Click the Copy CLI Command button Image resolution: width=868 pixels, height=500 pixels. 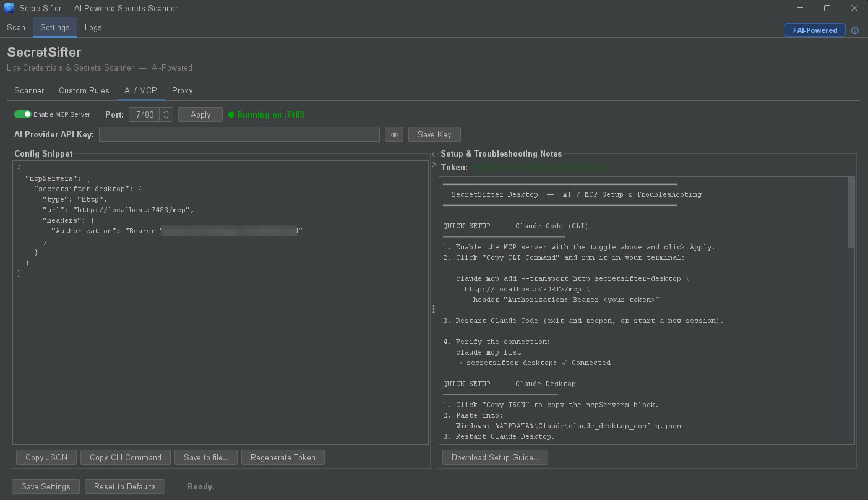(126, 457)
